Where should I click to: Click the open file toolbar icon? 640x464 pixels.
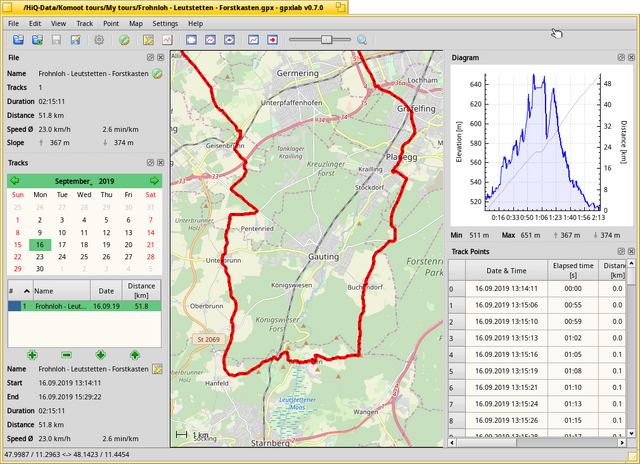[x=18, y=40]
